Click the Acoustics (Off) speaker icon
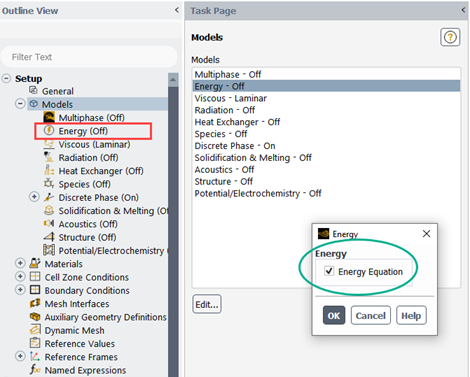470x377 pixels. [49, 223]
